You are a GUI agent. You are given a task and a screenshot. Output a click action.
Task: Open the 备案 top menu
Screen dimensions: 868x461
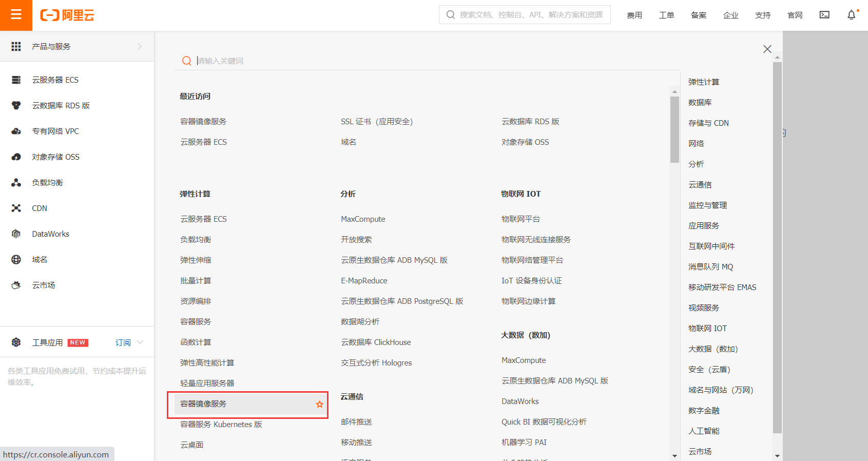click(x=699, y=15)
